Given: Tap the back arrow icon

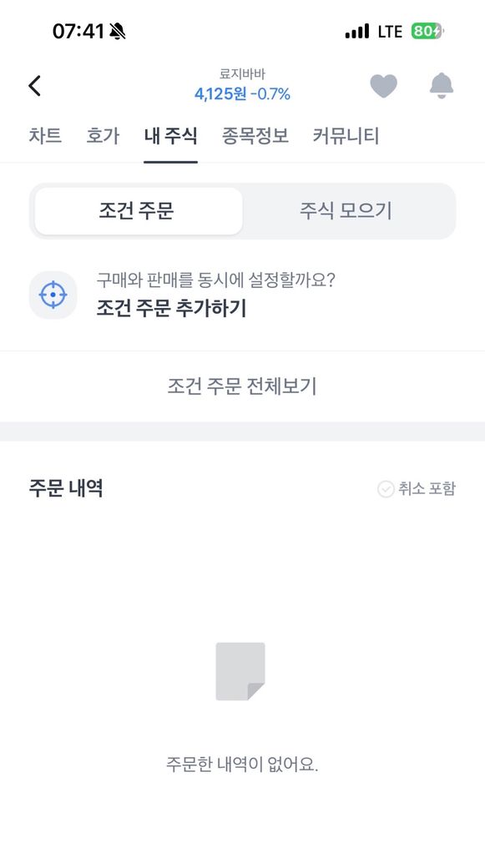Looking at the screenshot, I should 34,86.
